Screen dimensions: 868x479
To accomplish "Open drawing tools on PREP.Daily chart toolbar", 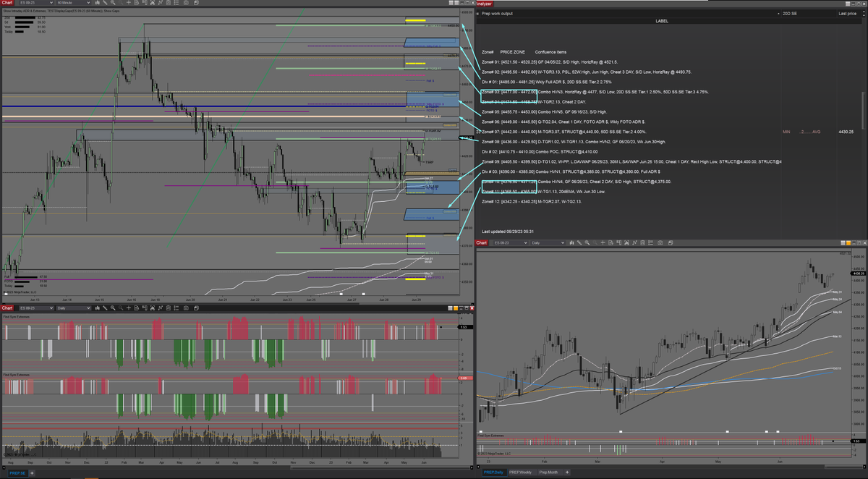I will point(579,242).
